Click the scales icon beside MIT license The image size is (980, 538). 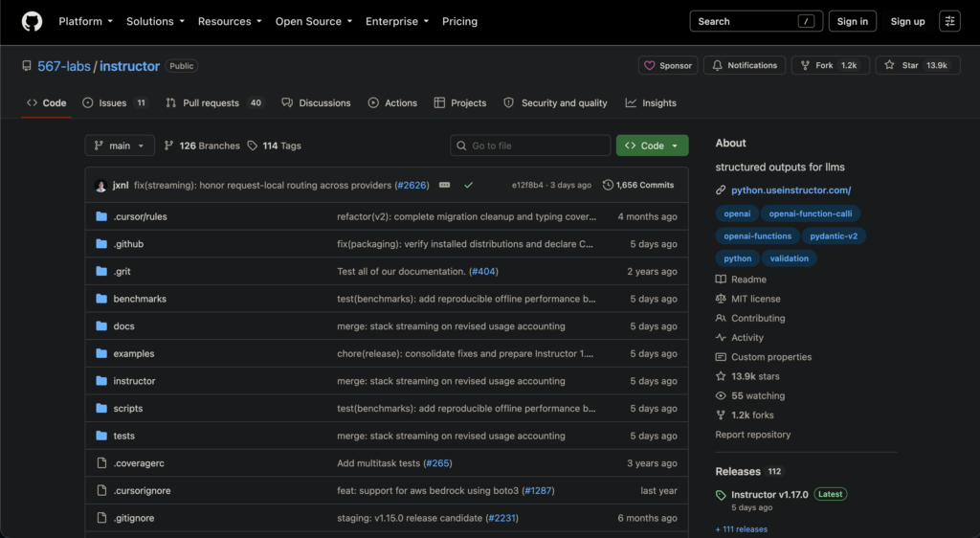tap(721, 299)
